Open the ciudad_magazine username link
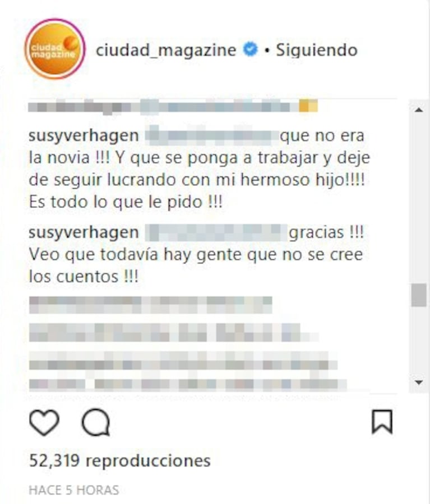This screenshot has width=430, height=504. tap(166, 50)
